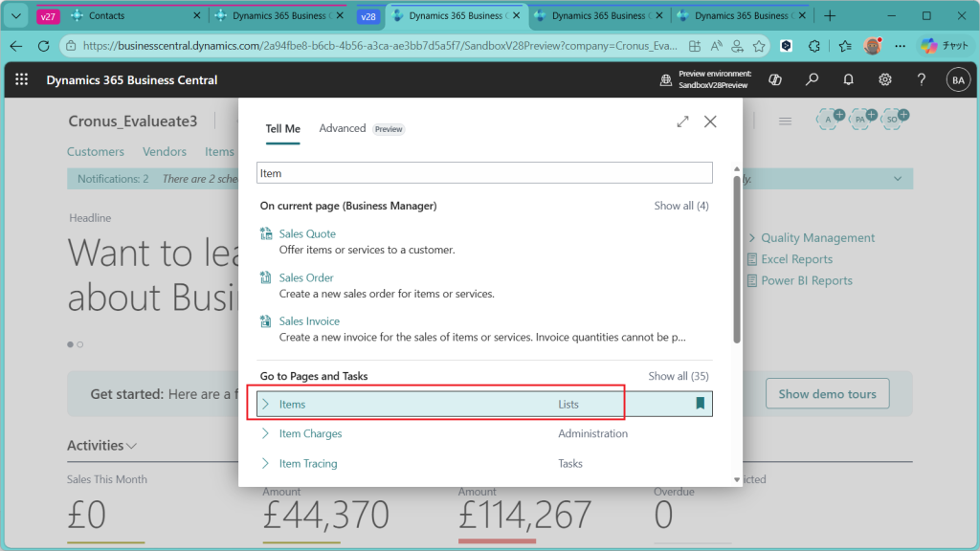
Task: Open the BA user account avatar
Action: (x=957, y=80)
